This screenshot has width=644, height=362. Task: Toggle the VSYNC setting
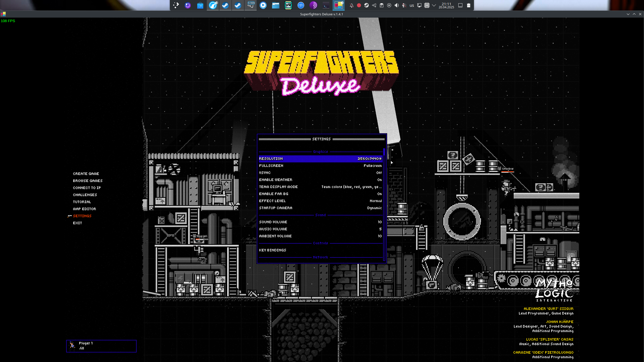click(320, 173)
